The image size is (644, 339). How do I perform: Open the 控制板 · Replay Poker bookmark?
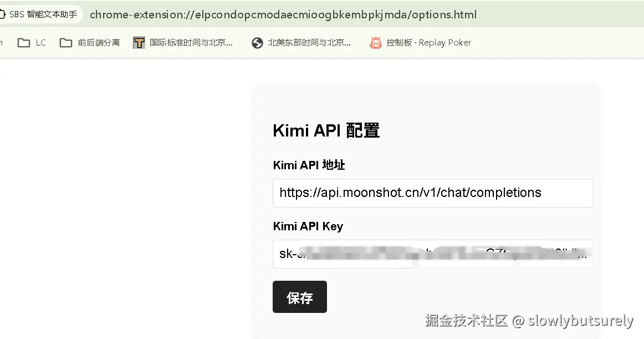(x=420, y=42)
